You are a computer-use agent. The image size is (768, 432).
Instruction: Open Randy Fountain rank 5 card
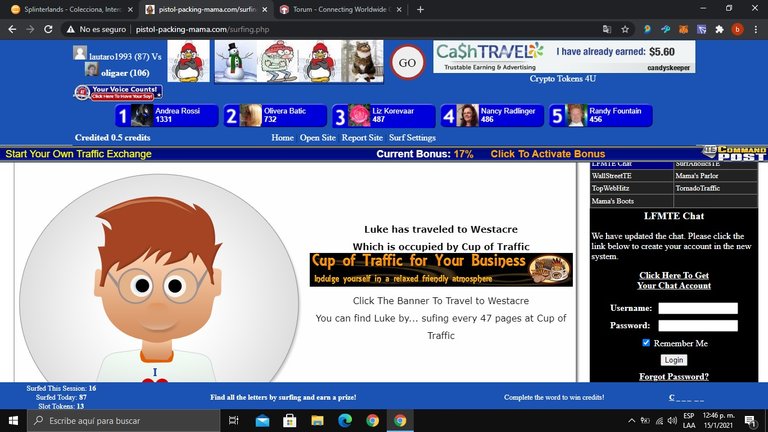coord(600,116)
